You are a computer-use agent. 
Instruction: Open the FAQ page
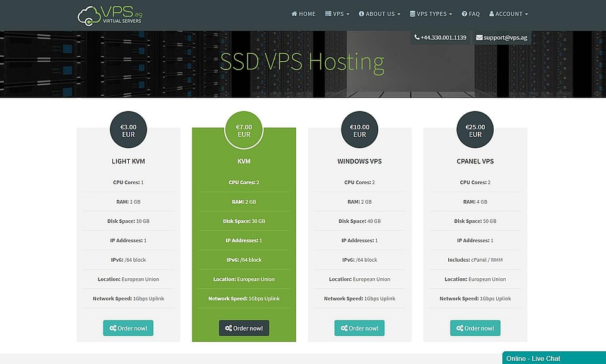click(470, 13)
